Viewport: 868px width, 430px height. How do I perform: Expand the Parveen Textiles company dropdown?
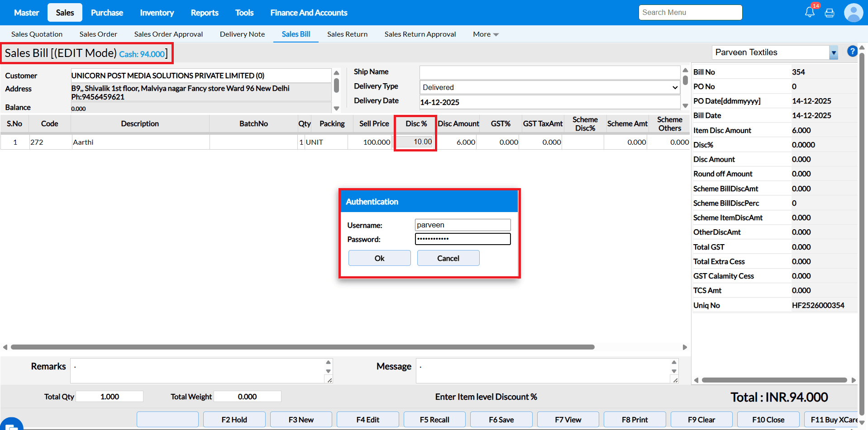pyautogui.click(x=834, y=53)
